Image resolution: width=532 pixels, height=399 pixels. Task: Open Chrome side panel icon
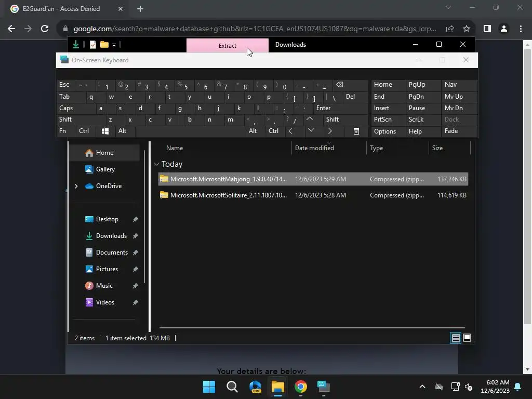(x=487, y=29)
